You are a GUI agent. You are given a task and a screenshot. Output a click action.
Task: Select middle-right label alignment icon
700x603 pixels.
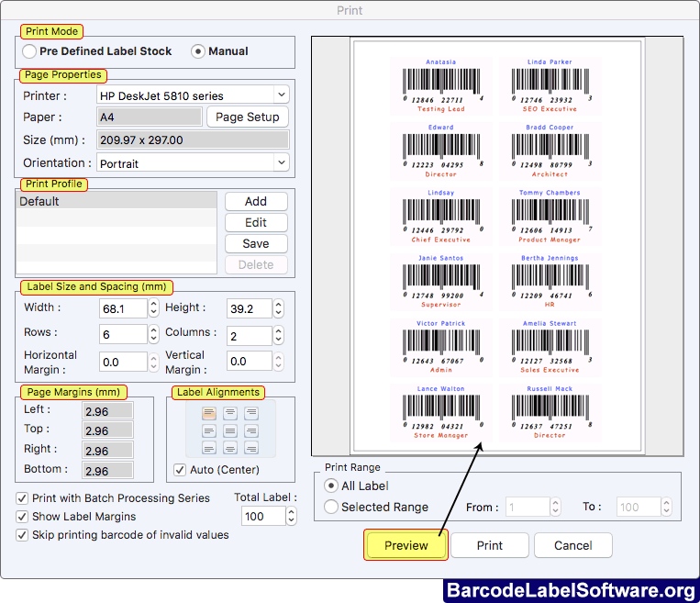tap(251, 431)
